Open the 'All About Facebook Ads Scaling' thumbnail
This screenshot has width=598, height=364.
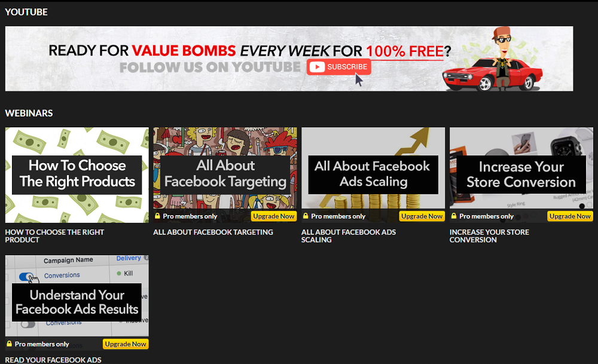[x=373, y=174]
